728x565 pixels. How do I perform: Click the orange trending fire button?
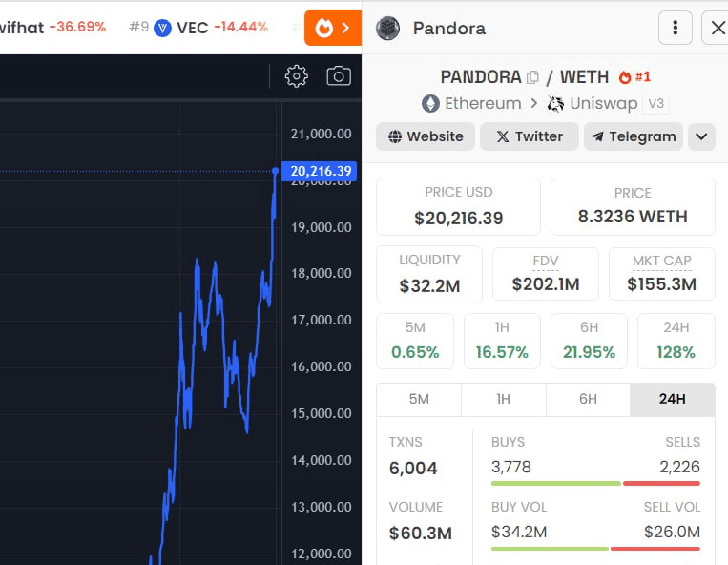(x=333, y=28)
